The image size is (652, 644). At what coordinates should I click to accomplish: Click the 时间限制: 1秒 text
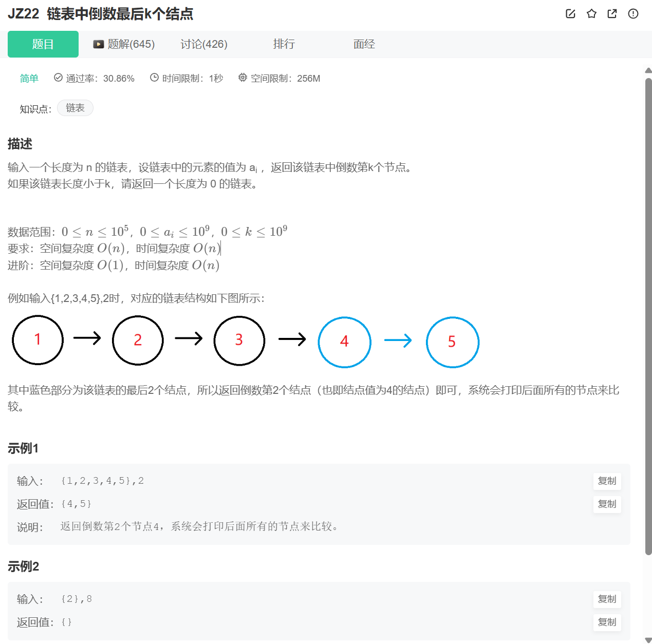193,79
